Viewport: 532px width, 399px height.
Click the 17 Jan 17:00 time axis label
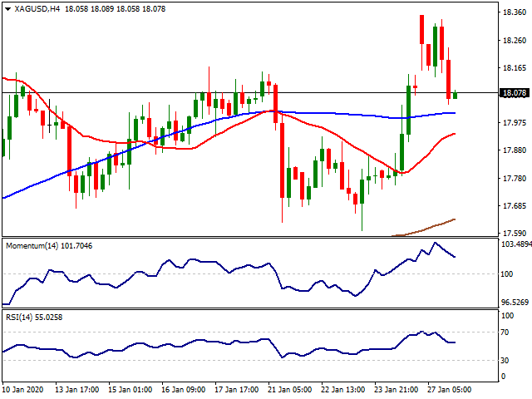coord(237,390)
